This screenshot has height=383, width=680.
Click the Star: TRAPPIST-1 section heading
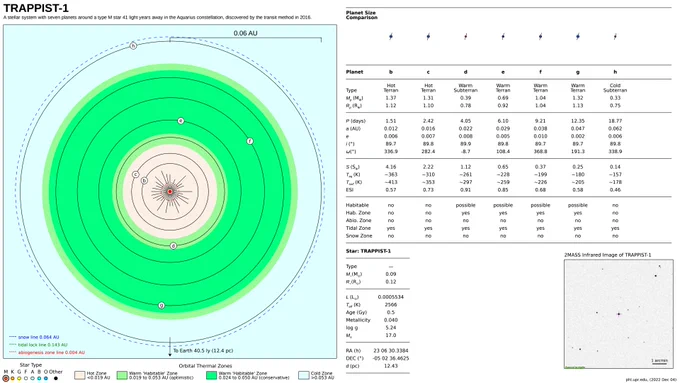pos(368,251)
